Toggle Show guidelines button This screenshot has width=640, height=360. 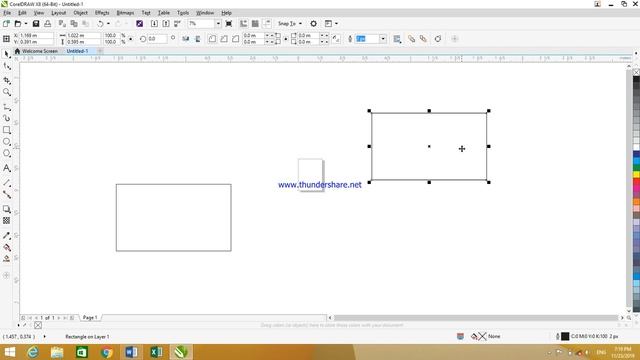267,24
